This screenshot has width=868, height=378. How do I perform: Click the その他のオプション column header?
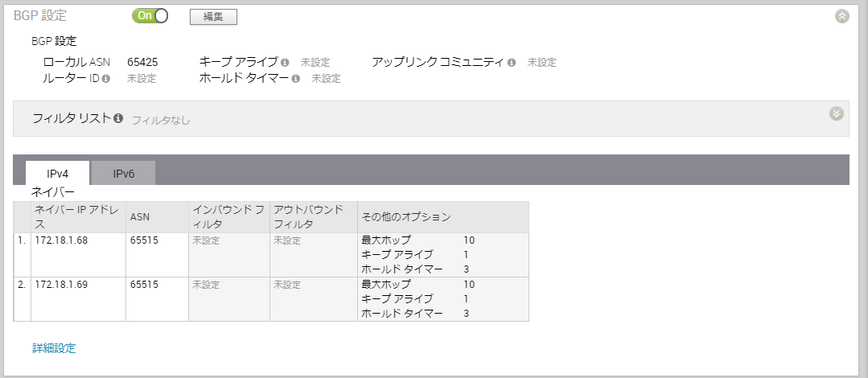pyautogui.click(x=406, y=217)
